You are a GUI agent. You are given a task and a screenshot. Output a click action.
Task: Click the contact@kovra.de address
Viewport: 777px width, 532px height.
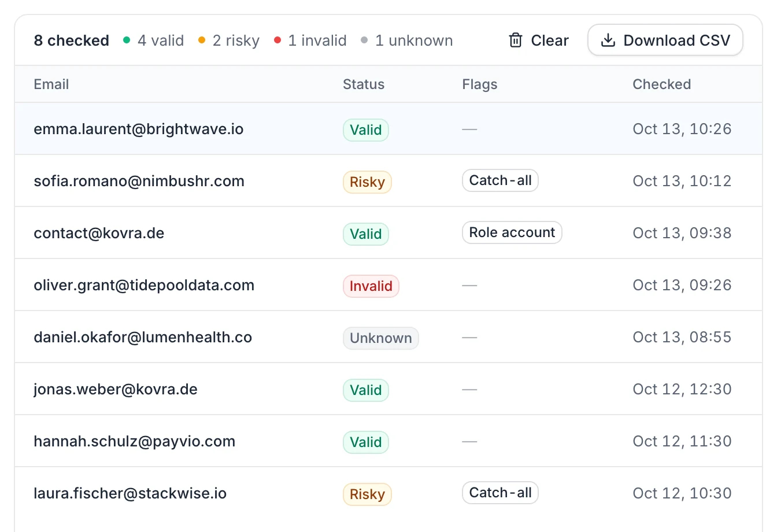click(x=99, y=233)
